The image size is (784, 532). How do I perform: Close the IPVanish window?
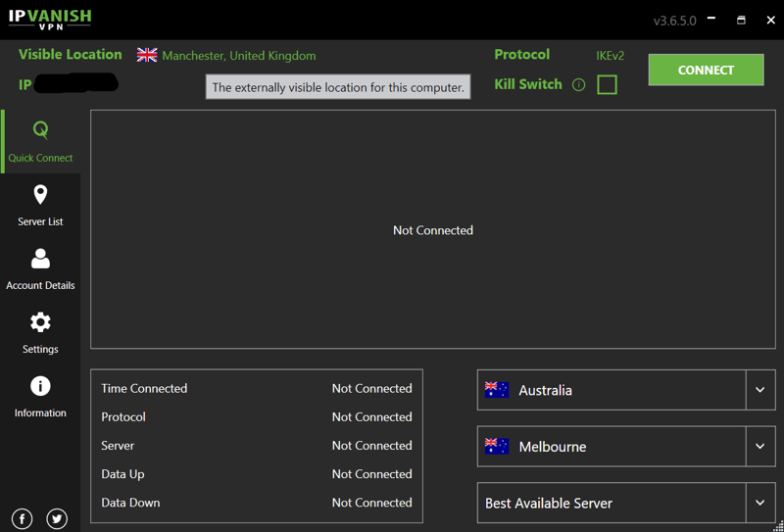(x=770, y=20)
